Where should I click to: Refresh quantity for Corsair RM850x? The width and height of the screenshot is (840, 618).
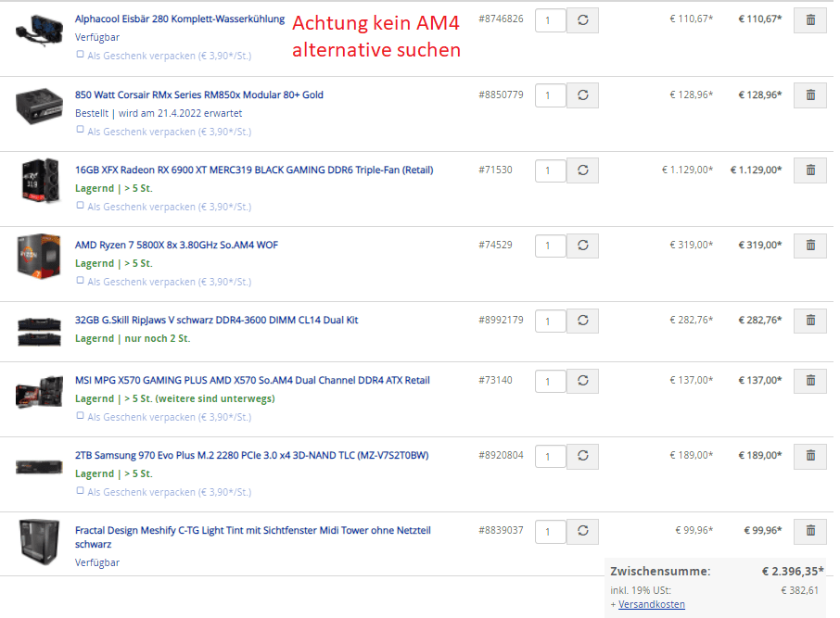[x=582, y=95]
